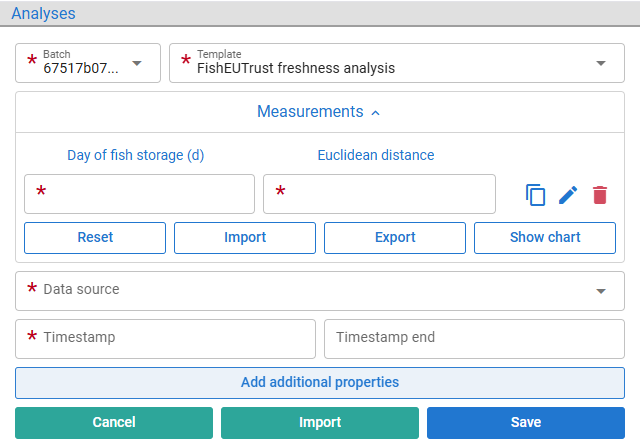
Task: Expand the Data source dropdown
Action: pyautogui.click(x=320, y=291)
